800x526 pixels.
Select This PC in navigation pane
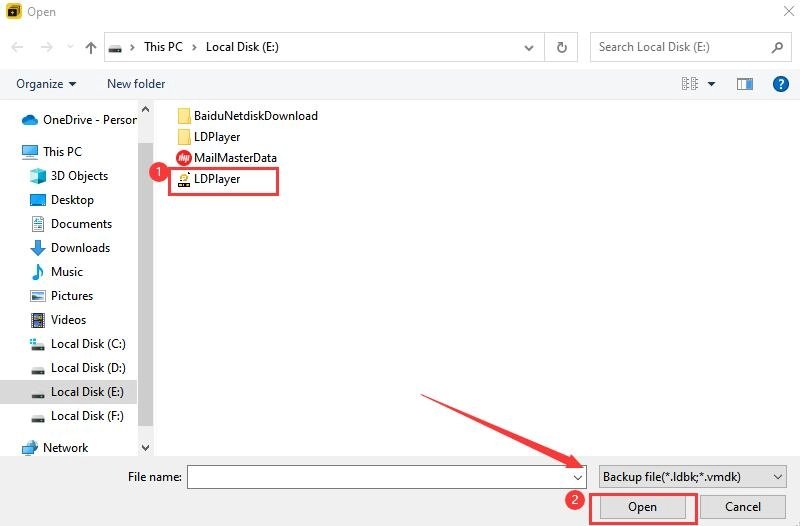click(x=52, y=152)
